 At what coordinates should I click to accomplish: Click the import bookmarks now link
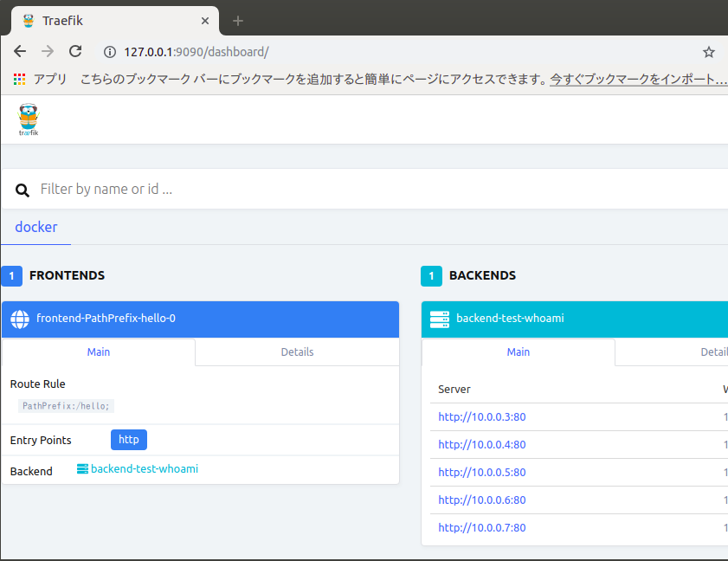[638, 80]
